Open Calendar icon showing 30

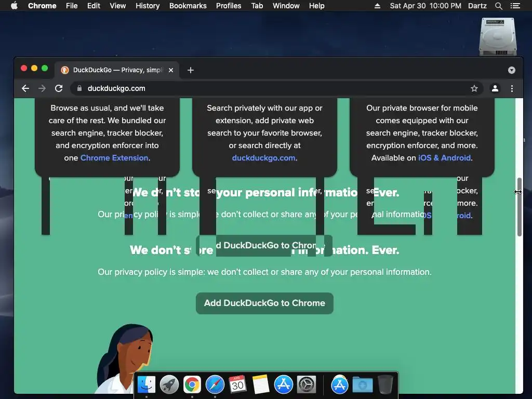(x=237, y=384)
